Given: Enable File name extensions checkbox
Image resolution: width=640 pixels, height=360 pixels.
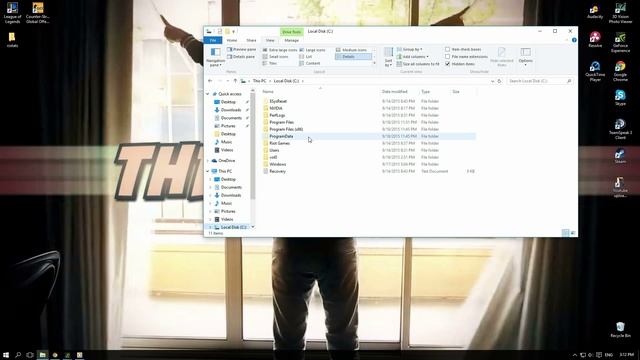Looking at the screenshot, I should click(447, 57).
